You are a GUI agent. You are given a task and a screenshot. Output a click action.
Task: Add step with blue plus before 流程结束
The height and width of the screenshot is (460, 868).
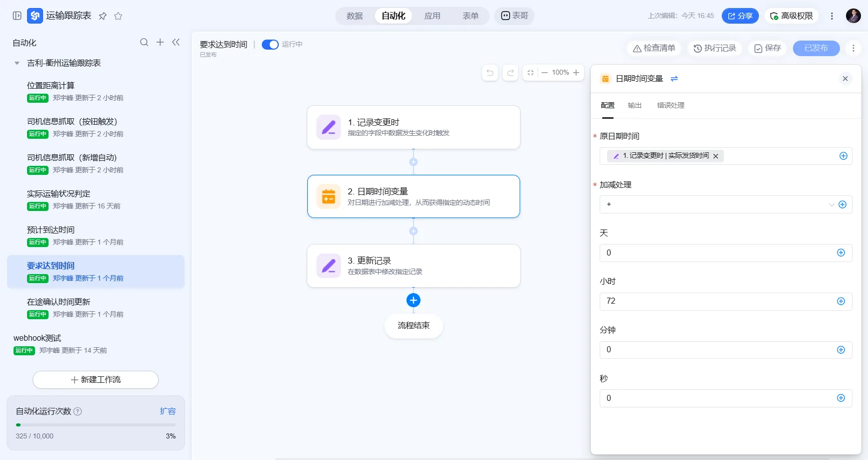(413, 300)
